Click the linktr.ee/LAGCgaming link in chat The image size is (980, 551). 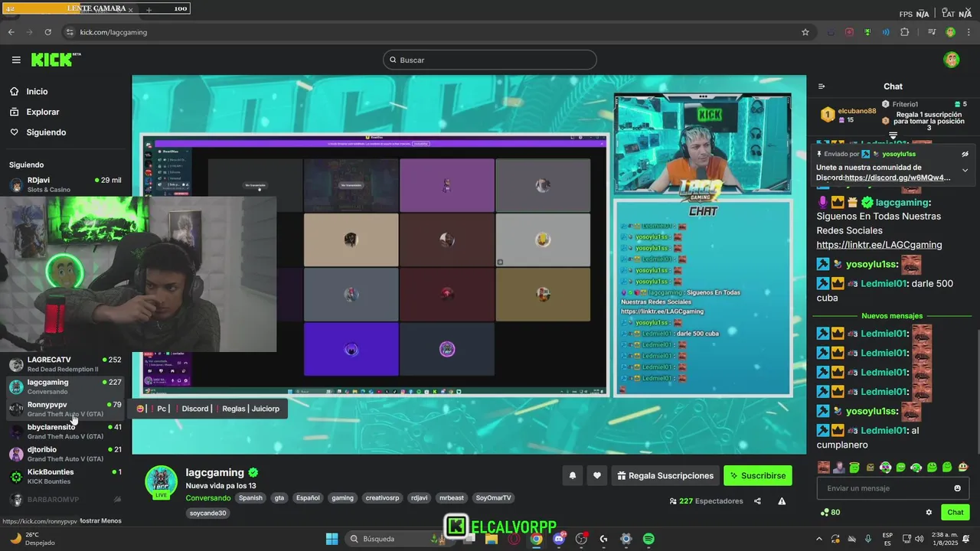click(879, 245)
